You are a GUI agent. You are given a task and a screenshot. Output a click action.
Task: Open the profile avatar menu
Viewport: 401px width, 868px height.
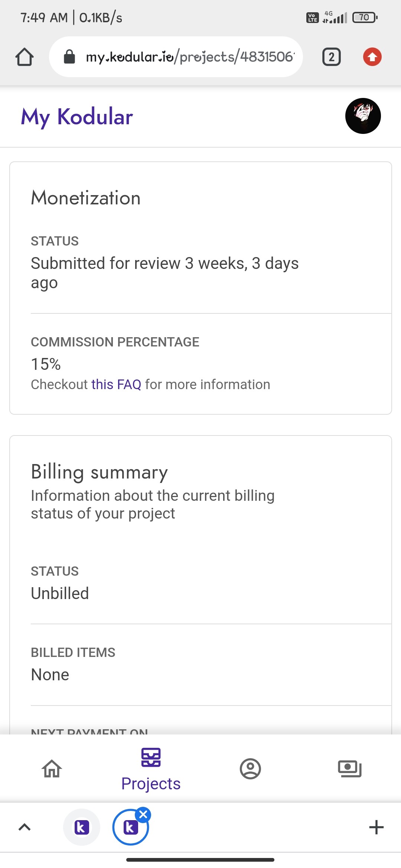363,116
